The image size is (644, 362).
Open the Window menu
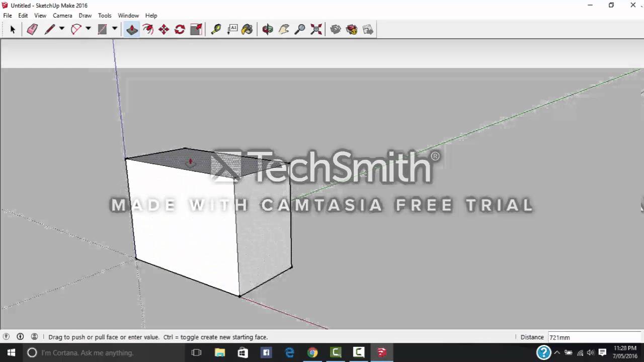[x=128, y=16]
